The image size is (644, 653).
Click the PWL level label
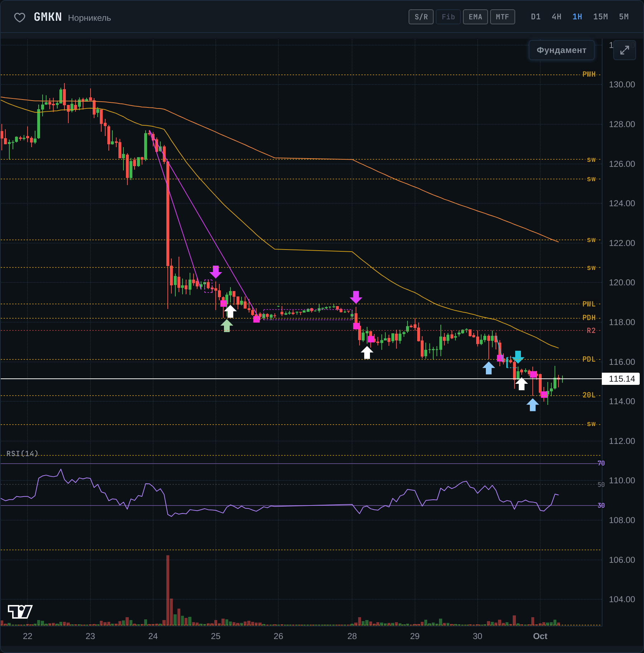coord(589,304)
